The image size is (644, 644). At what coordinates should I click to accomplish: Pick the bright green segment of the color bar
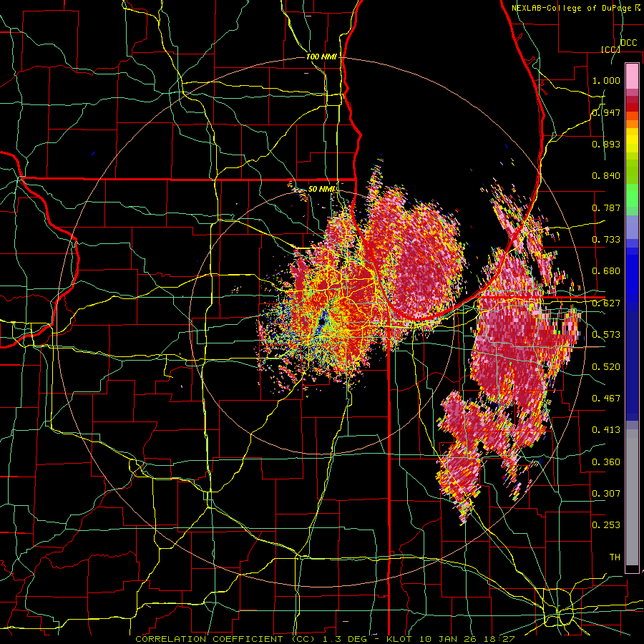(x=632, y=195)
